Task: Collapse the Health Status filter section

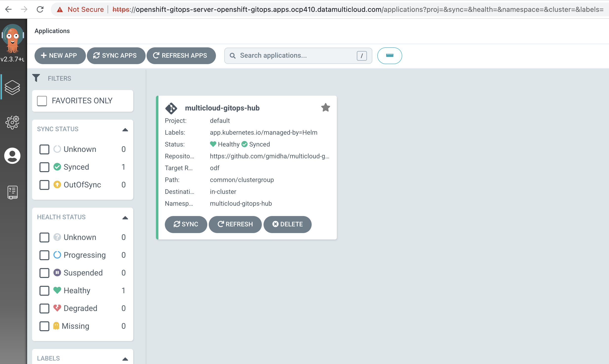Action: pyautogui.click(x=125, y=218)
